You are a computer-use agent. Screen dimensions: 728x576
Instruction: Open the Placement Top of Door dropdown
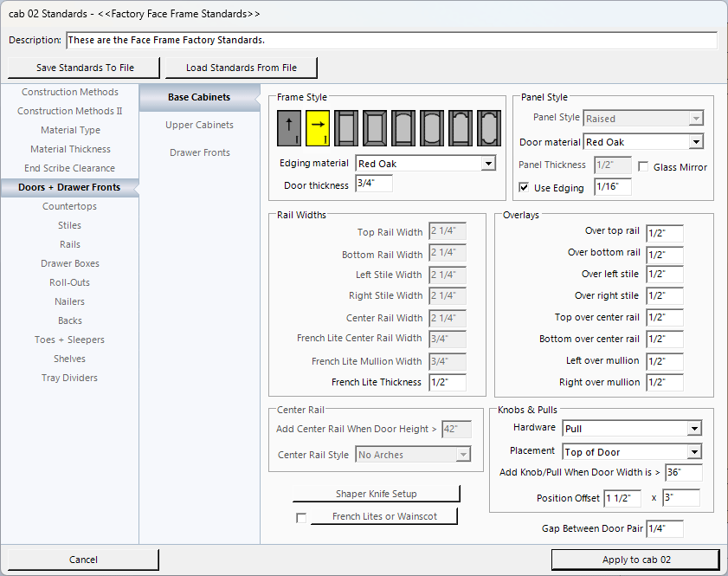coord(693,452)
